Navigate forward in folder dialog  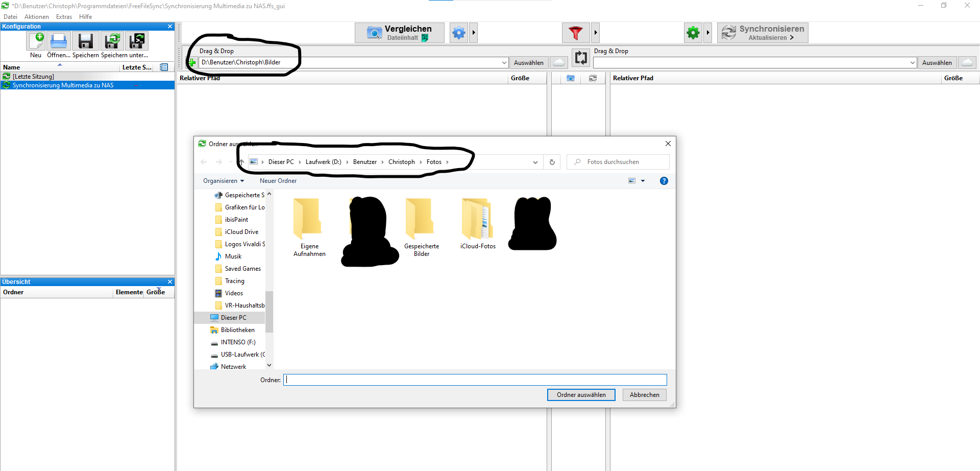(218, 162)
